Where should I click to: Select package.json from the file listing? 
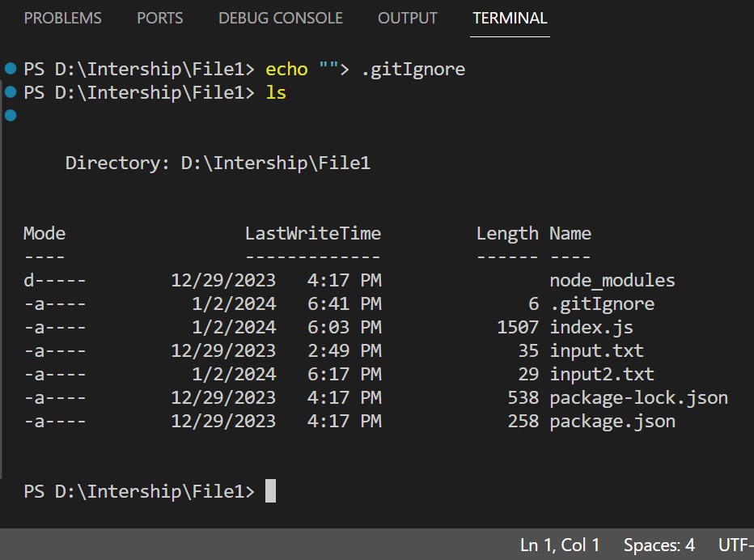pos(612,421)
